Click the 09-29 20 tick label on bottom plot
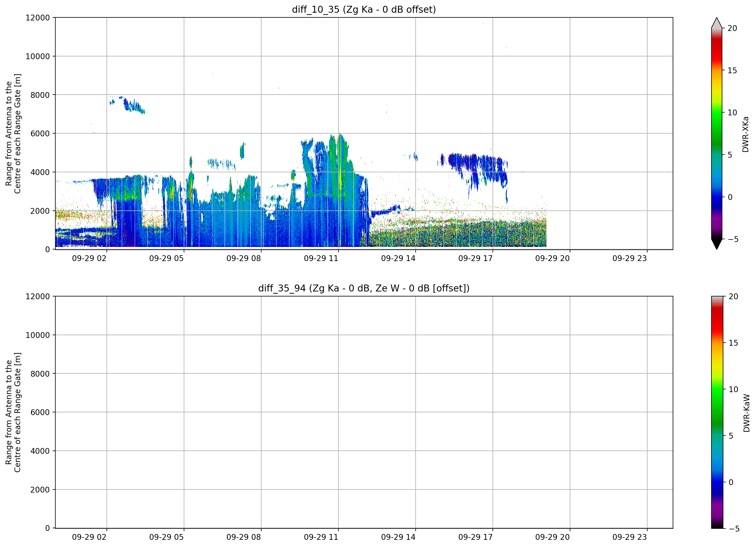This screenshot has width=756, height=547. [x=552, y=537]
